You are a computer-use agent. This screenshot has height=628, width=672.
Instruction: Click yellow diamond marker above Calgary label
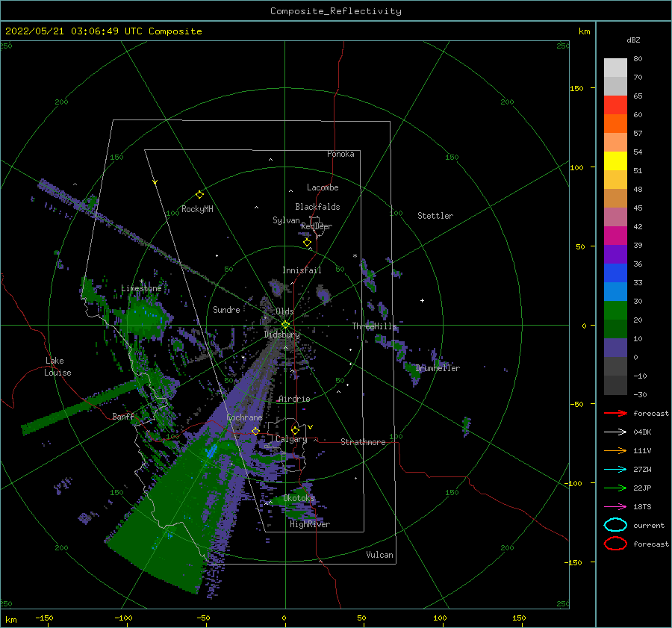tap(295, 430)
